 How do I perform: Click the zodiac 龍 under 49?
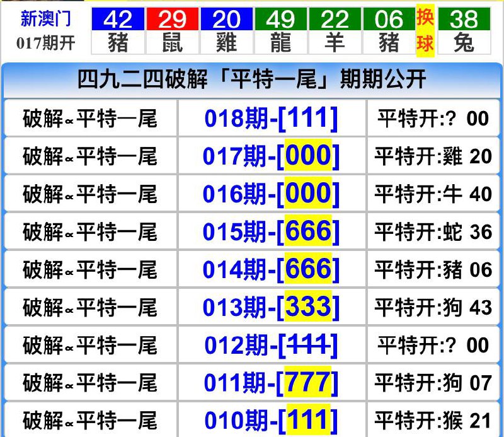coord(280,42)
